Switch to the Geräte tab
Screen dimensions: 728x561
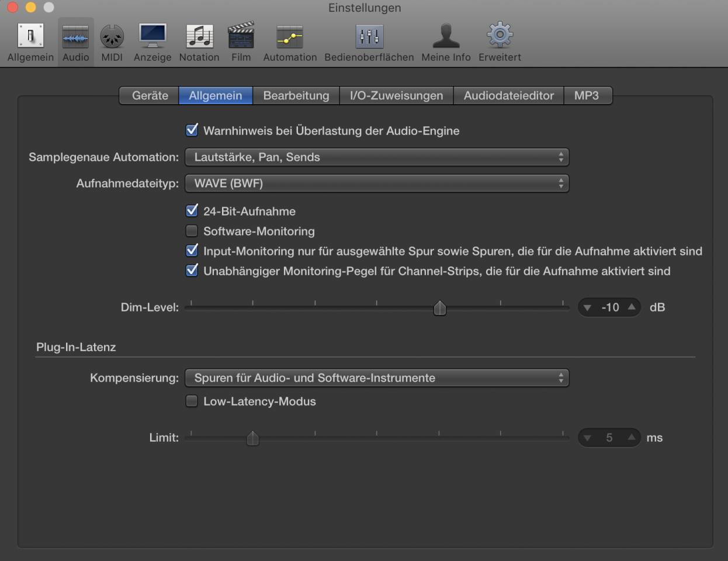coord(150,95)
